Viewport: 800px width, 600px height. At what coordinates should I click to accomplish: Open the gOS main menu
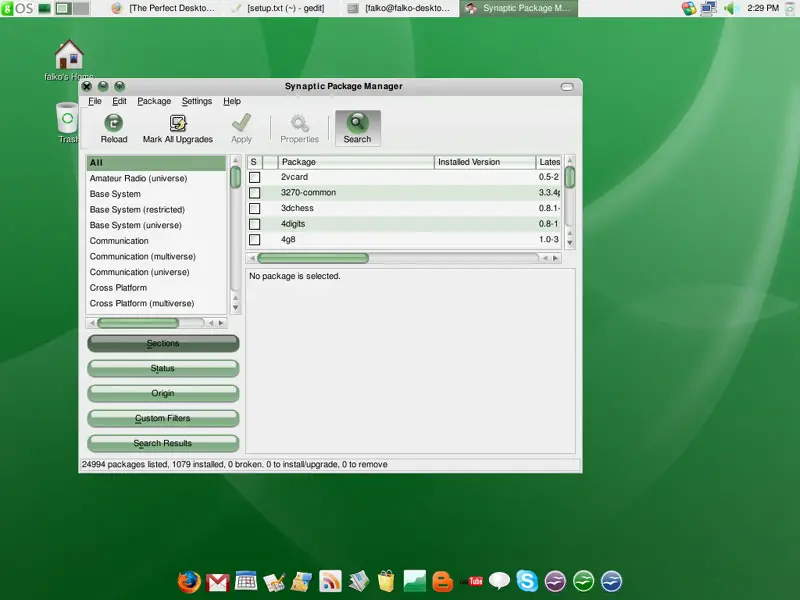click(x=17, y=8)
